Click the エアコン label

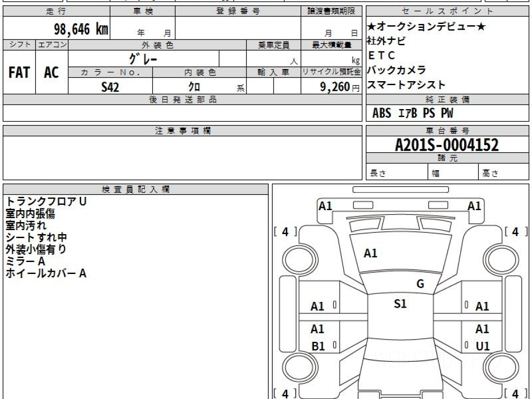(x=52, y=45)
